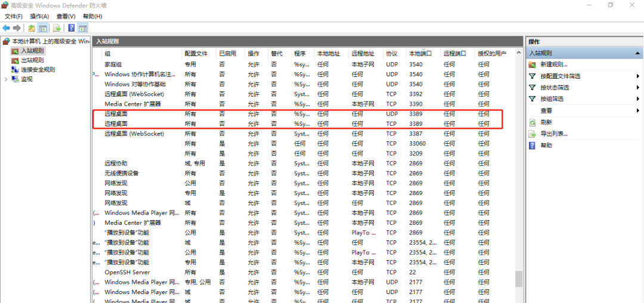Open the 按配置文件筛选 submenu arrow
This screenshot has height=303, width=644.
[x=638, y=76]
